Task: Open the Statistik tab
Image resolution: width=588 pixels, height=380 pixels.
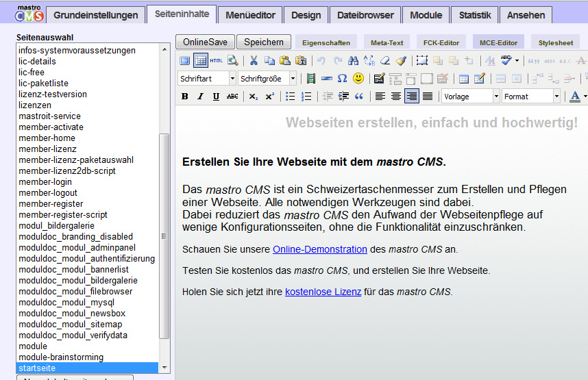Action: click(x=475, y=15)
